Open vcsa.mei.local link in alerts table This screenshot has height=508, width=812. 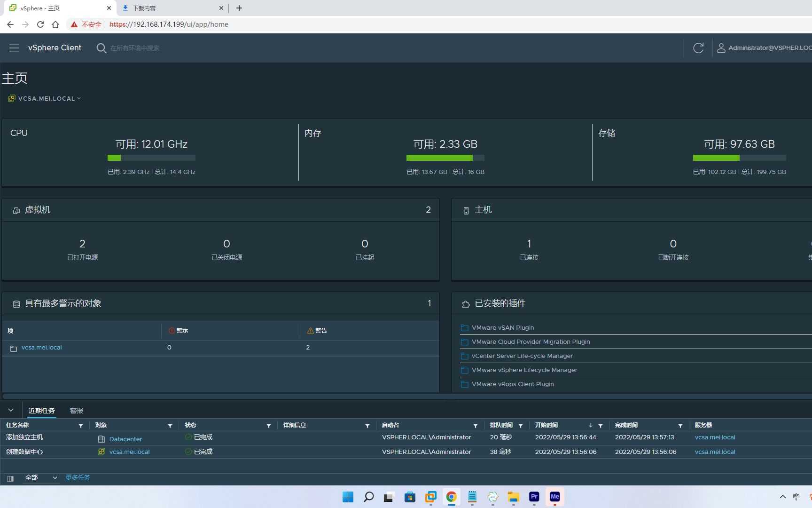[41, 348]
